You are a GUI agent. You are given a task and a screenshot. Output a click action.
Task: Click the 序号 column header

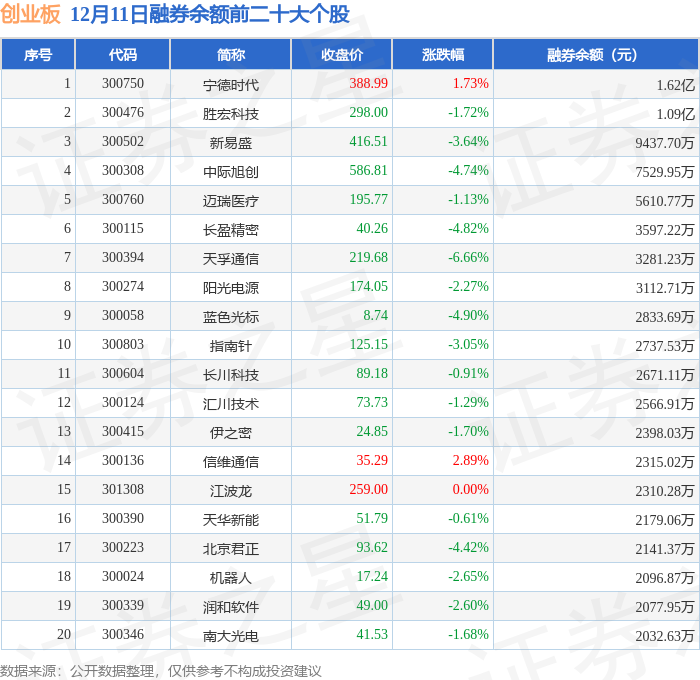click(38, 54)
